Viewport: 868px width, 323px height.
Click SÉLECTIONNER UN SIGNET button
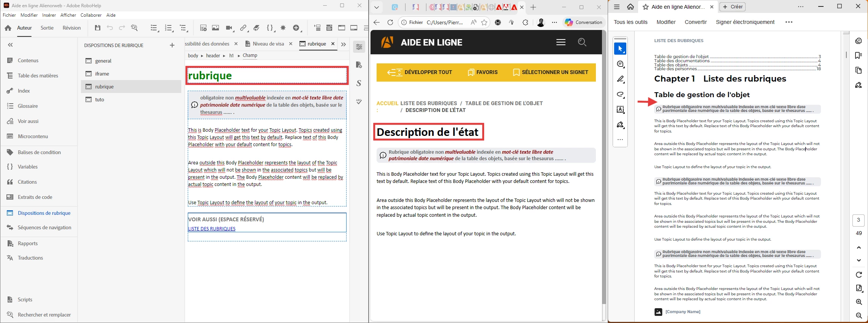pos(551,72)
